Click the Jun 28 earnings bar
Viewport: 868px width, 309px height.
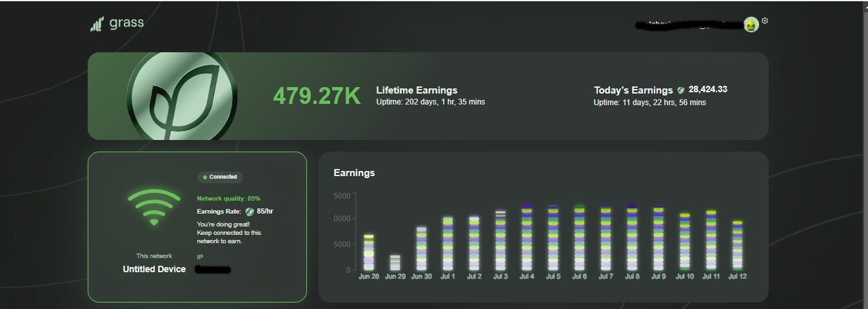(x=368, y=252)
